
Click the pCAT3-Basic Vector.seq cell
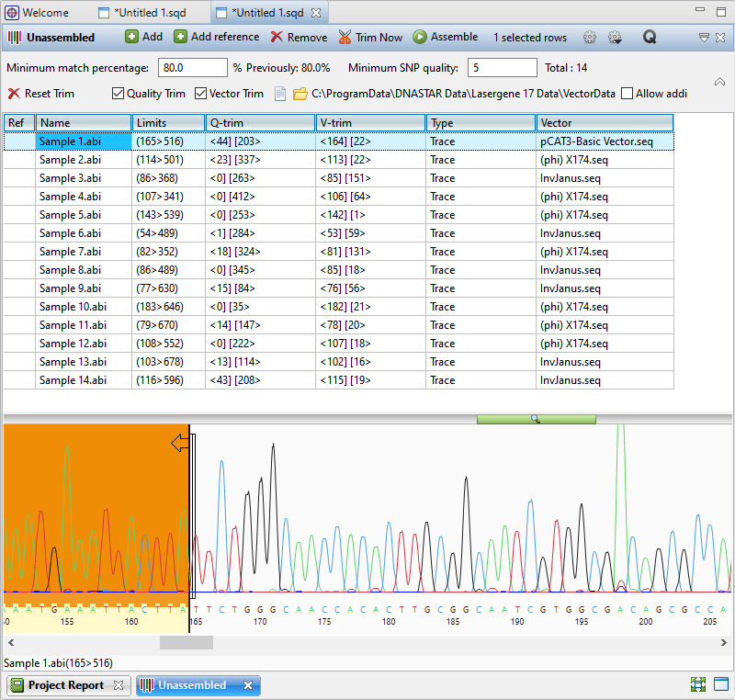[605, 141]
